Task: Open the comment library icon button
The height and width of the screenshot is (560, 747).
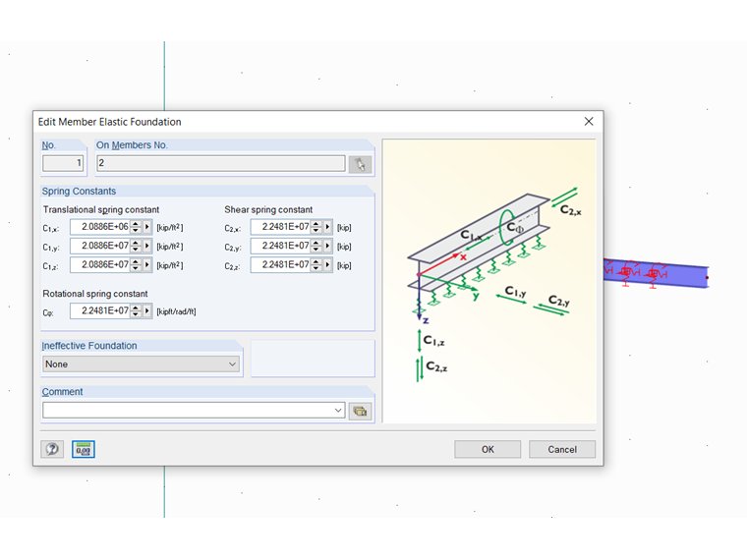Action: [x=360, y=411]
